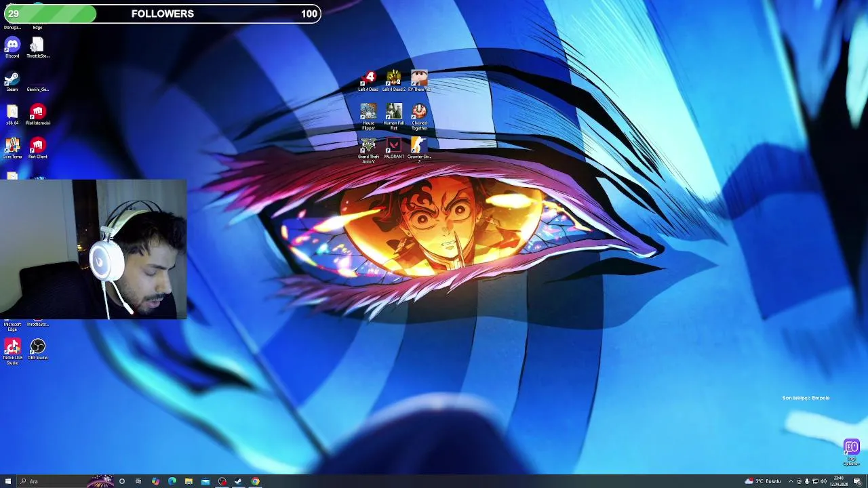Open the Mail app from the taskbar

coord(205,481)
